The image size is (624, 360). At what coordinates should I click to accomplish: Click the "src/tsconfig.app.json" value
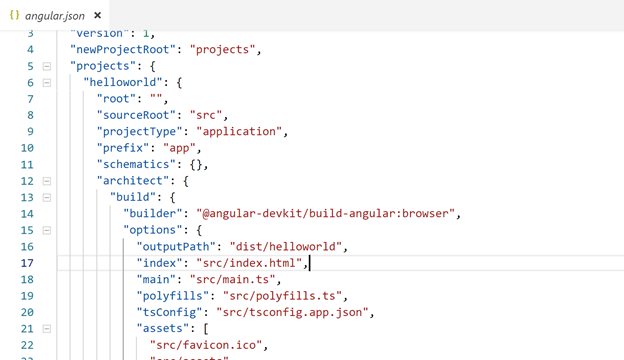click(292, 312)
